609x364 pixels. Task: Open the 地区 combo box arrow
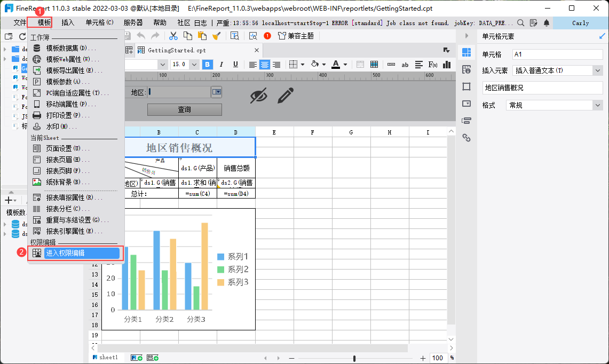(216, 92)
